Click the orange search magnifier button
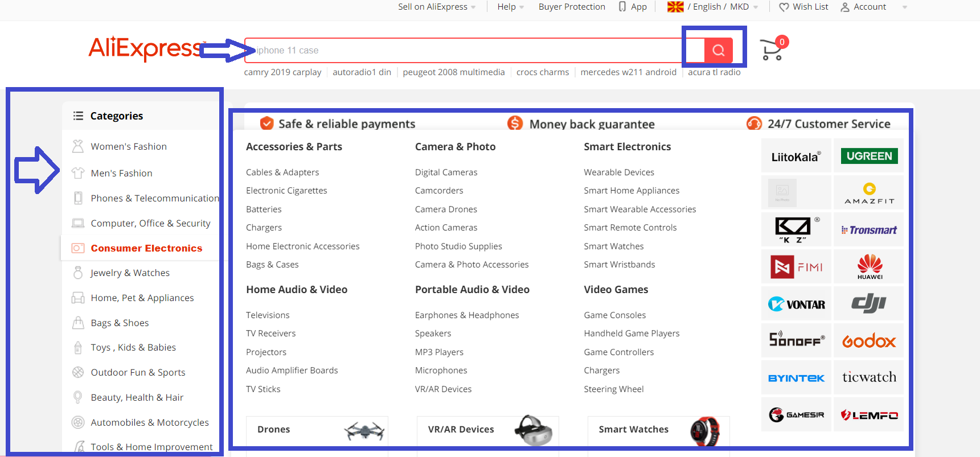Screen dimensions: 980x457 718,50
